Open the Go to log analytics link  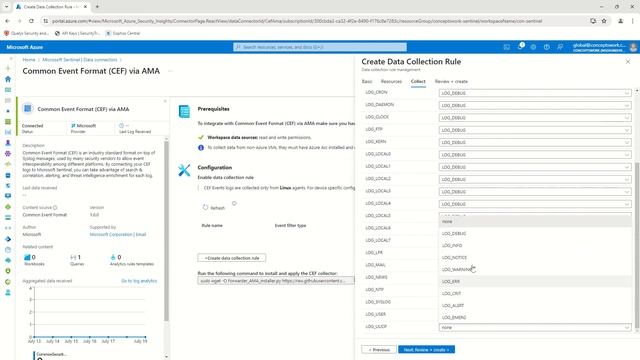coord(139,281)
